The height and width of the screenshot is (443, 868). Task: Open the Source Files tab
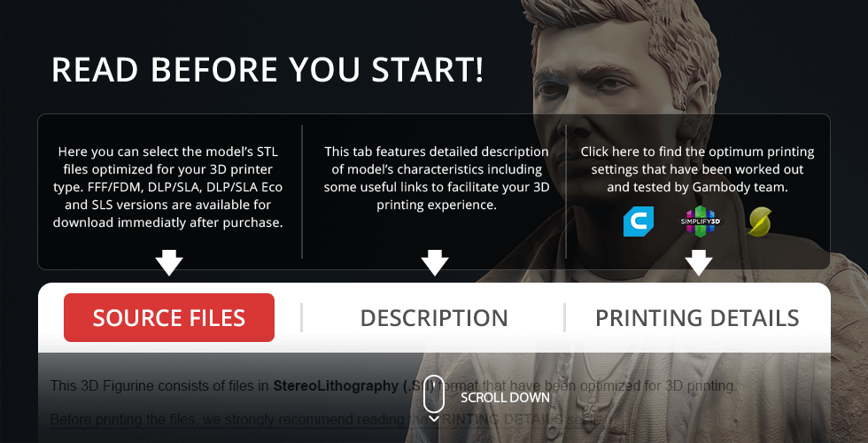(169, 317)
